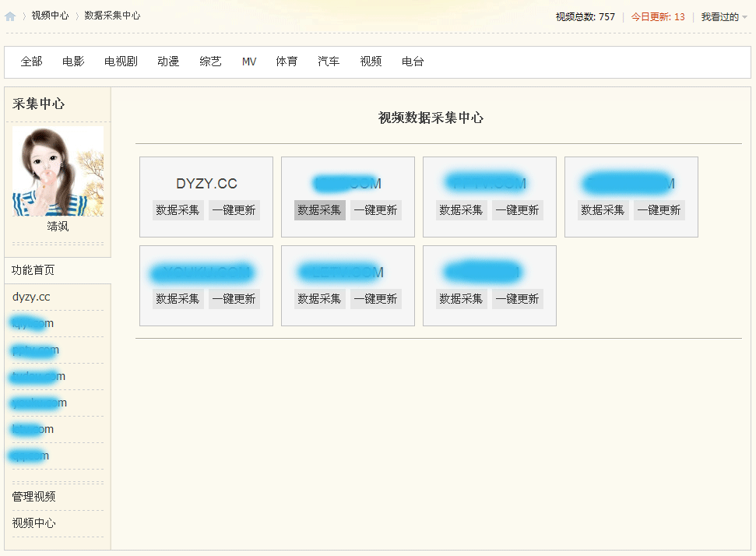Click the username 靖飒
The image size is (756, 556).
click(58, 226)
